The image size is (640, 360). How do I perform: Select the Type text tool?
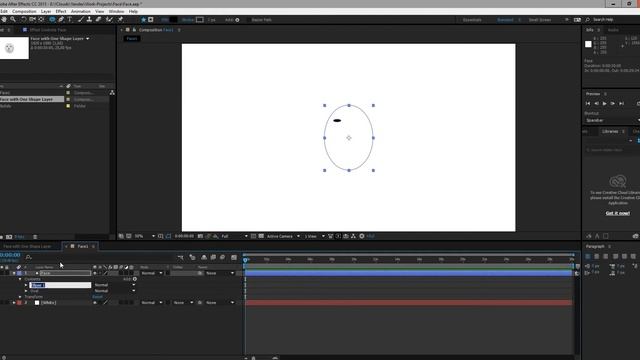click(x=70, y=19)
